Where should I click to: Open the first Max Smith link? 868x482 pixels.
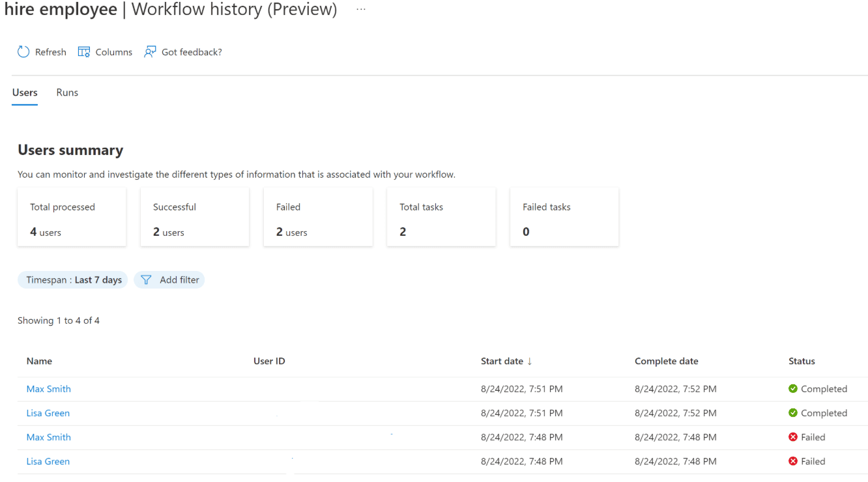coord(49,389)
